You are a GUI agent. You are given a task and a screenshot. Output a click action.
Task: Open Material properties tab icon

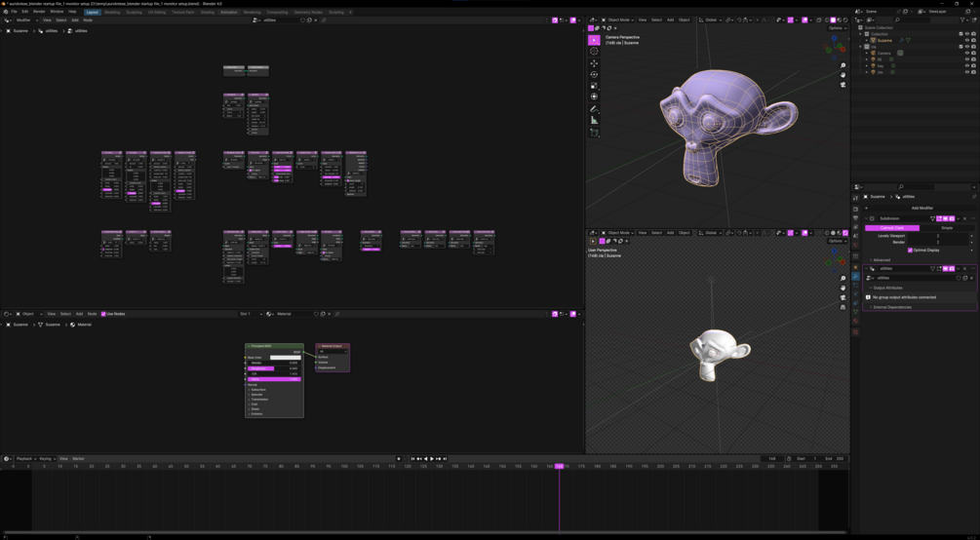click(x=855, y=321)
